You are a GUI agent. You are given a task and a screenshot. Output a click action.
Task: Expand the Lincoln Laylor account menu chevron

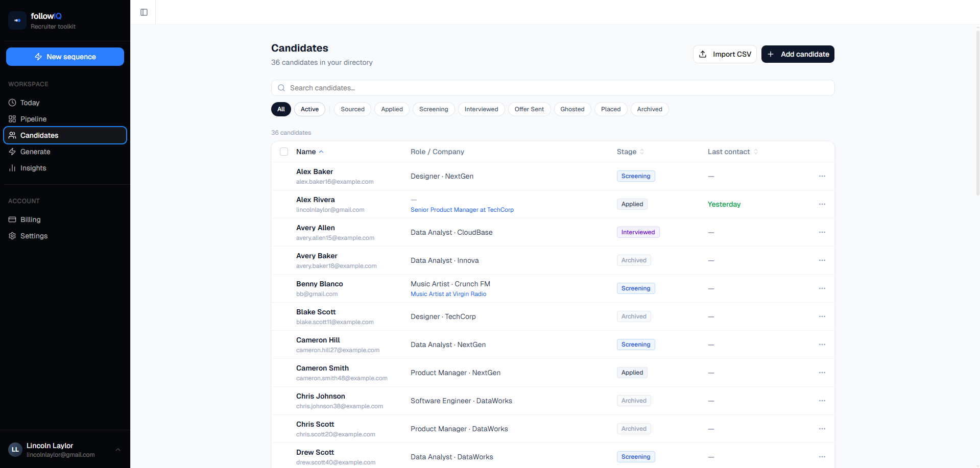click(118, 450)
